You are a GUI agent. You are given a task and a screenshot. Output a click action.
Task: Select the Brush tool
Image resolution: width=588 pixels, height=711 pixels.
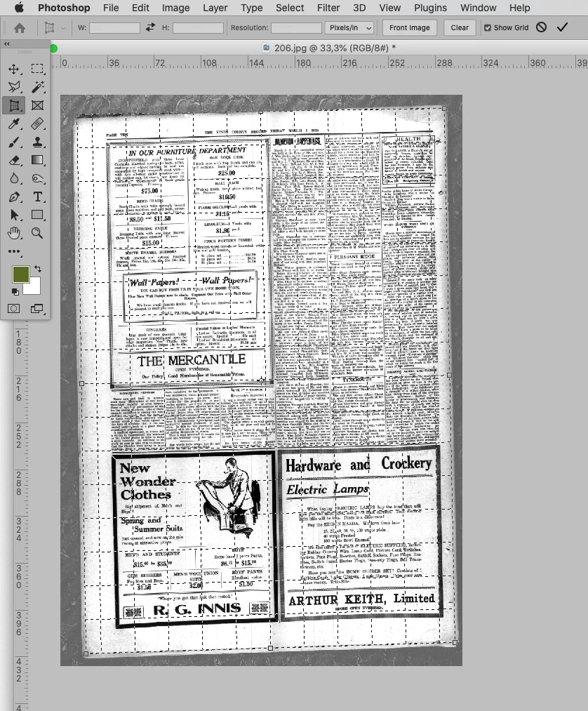tap(13, 142)
